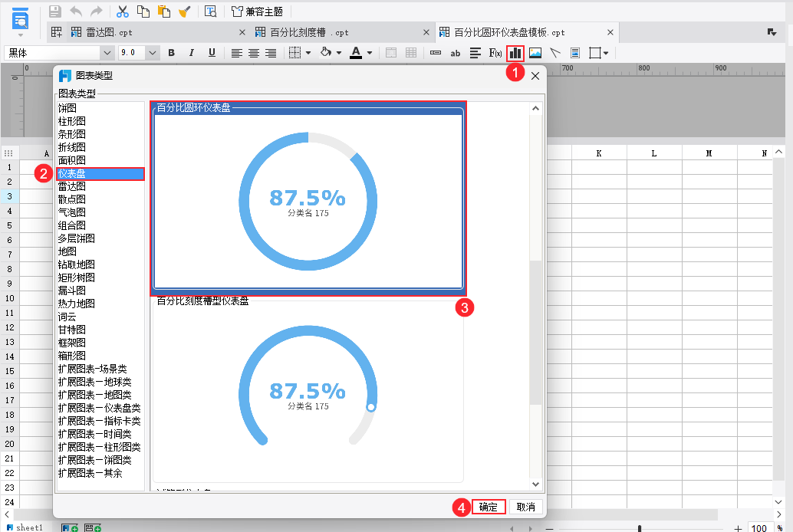Choose the 百分比刻度槽型仪表盘 thumbnail
Viewport: 793px width, 532px height.
pos(308,390)
